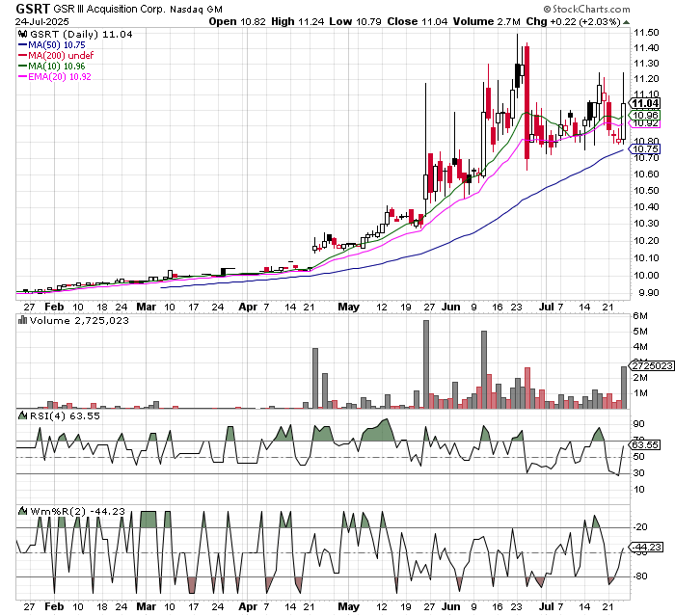
Task: Click the 9.90 price axis label
Action: coord(649,293)
